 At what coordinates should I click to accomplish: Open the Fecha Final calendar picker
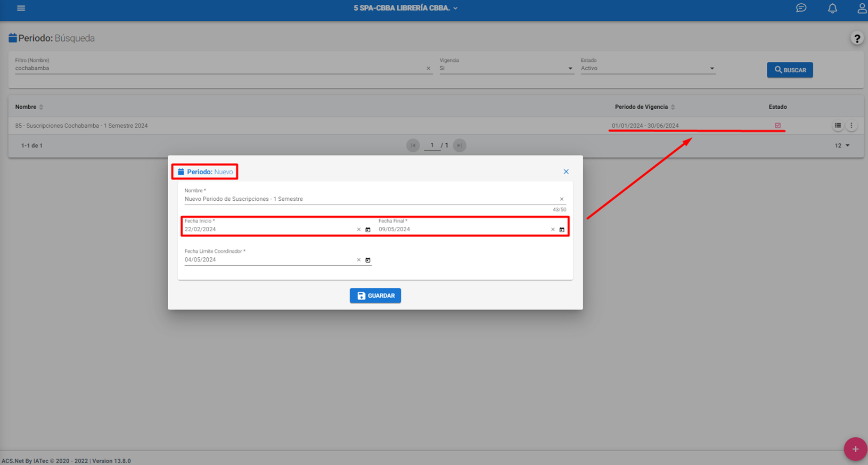coord(561,230)
